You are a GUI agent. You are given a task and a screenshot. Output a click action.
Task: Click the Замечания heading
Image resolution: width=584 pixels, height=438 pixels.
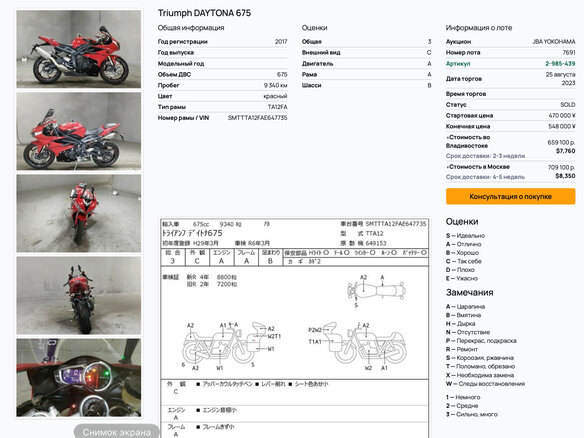(469, 293)
